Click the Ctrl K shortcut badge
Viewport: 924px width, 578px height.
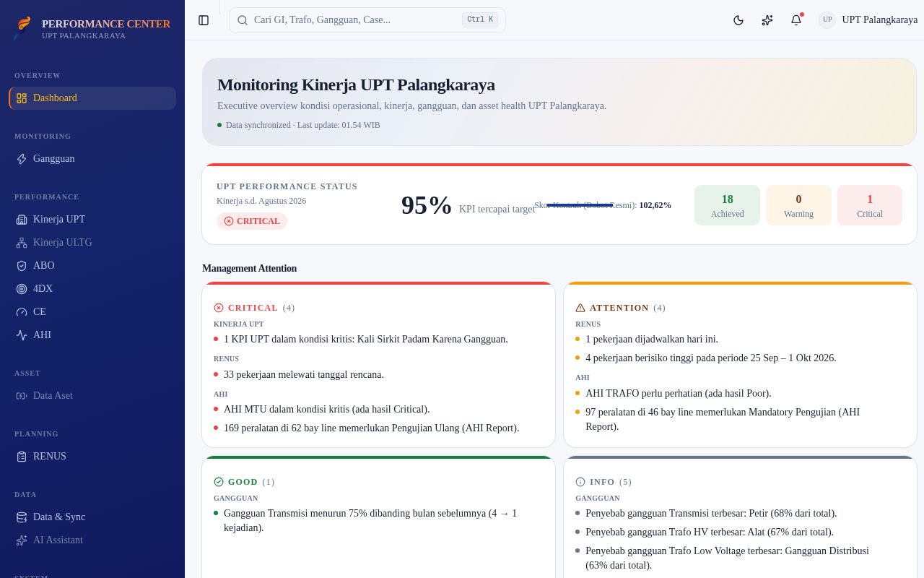480,20
